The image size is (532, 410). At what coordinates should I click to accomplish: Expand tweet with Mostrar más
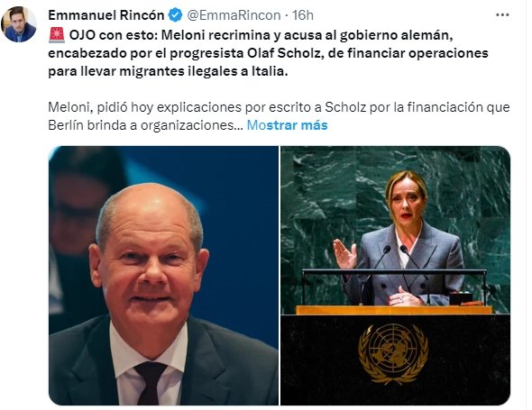click(287, 125)
